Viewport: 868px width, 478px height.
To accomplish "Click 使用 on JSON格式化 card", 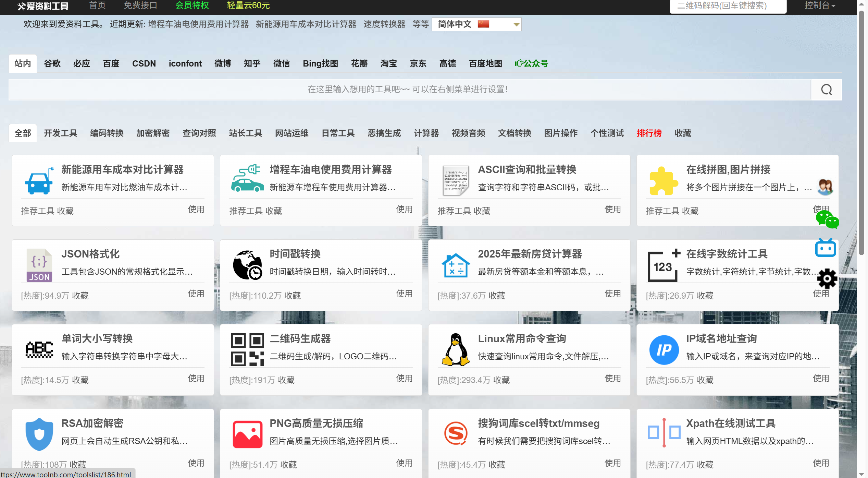I will [x=196, y=294].
